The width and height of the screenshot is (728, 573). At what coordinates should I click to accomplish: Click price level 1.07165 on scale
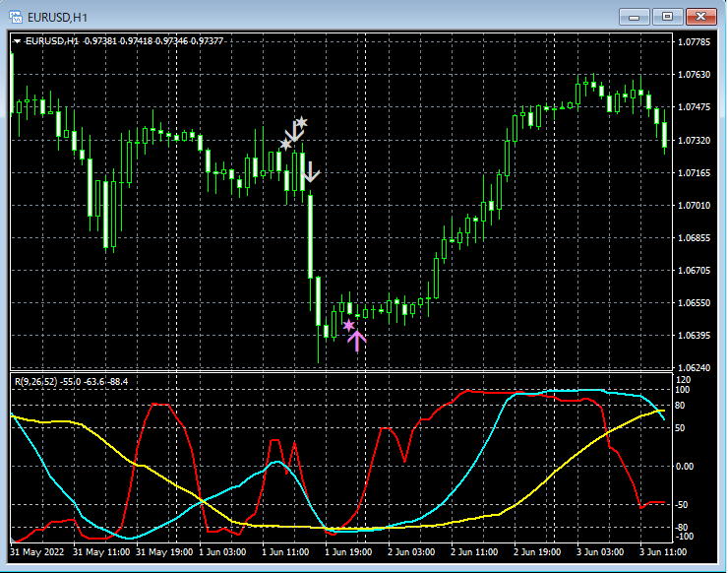tap(695, 173)
